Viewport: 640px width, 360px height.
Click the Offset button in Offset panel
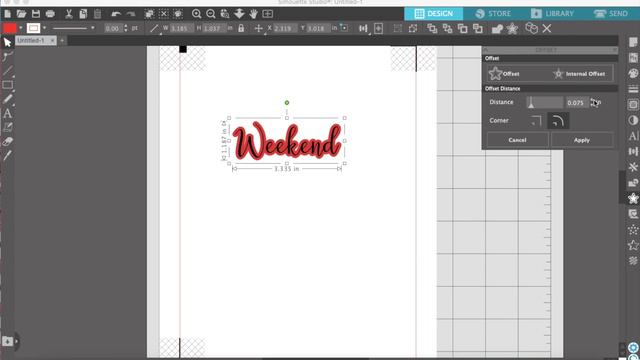point(504,73)
